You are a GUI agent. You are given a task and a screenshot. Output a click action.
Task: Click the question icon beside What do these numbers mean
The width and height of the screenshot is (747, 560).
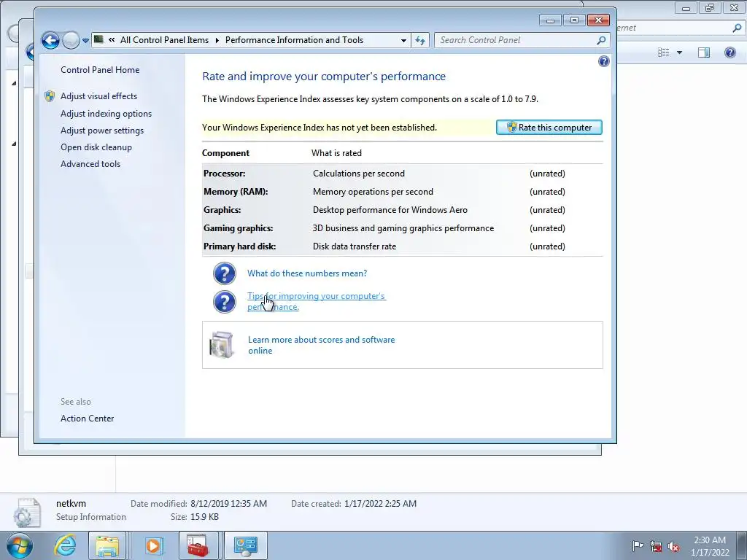(225, 273)
